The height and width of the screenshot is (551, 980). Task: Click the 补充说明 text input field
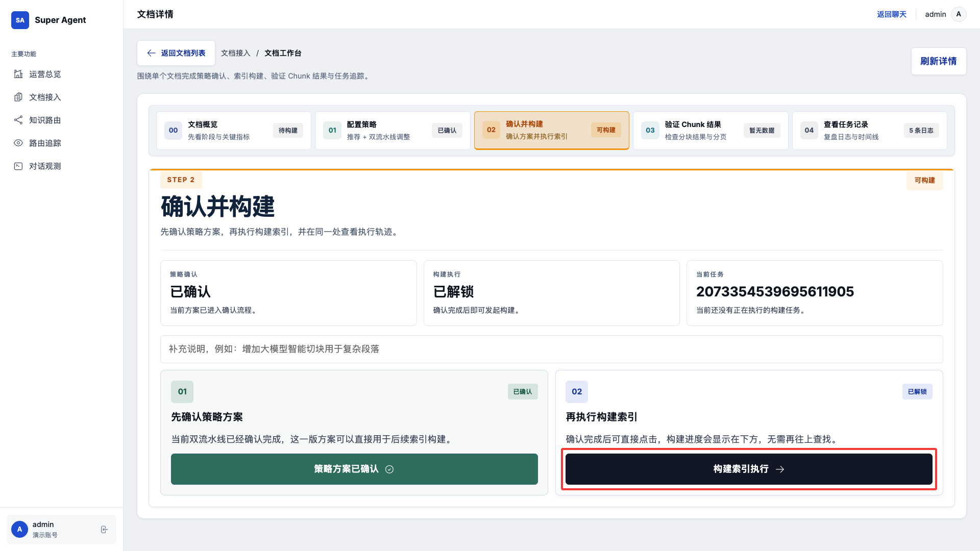pos(551,349)
